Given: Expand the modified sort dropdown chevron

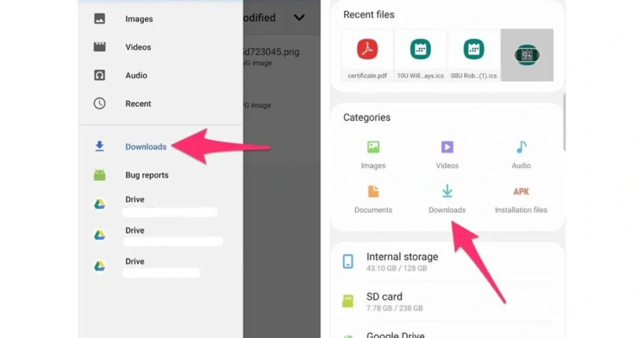Looking at the screenshot, I should pos(299,18).
